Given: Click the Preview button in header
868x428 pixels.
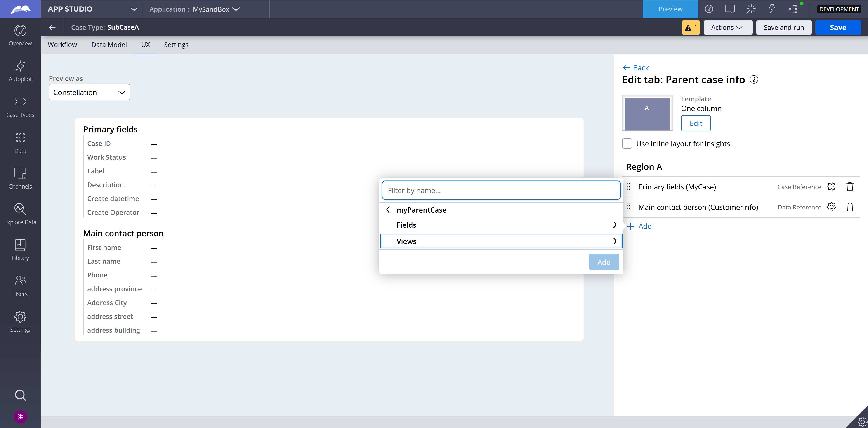Looking at the screenshot, I should point(670,9).
